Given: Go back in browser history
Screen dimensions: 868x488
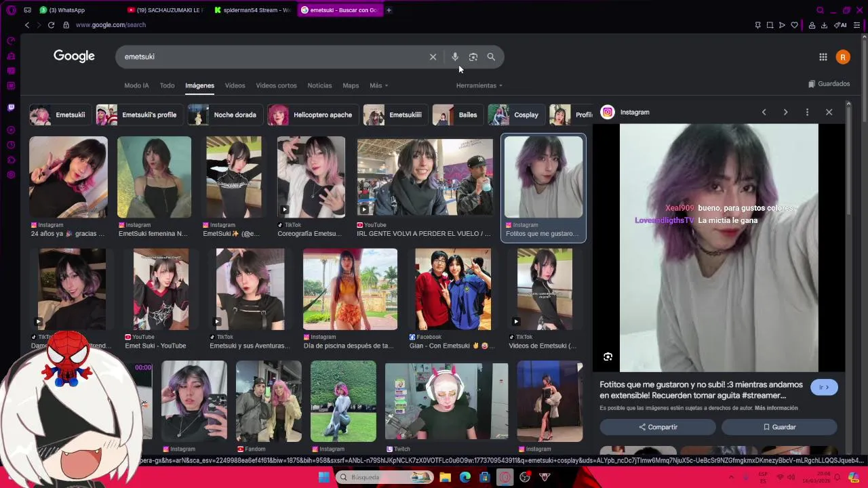Looking at the screenshot, I should pos(26,25).
